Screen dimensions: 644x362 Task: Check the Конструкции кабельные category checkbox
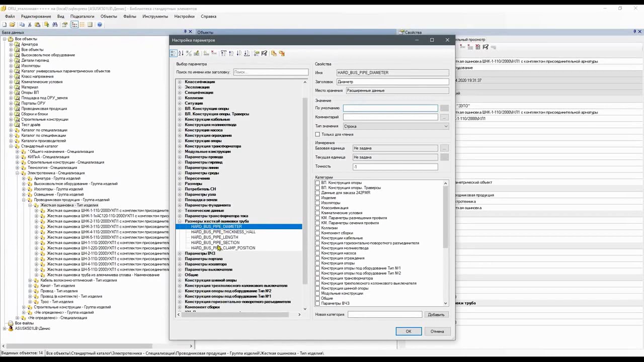(317, 238)
